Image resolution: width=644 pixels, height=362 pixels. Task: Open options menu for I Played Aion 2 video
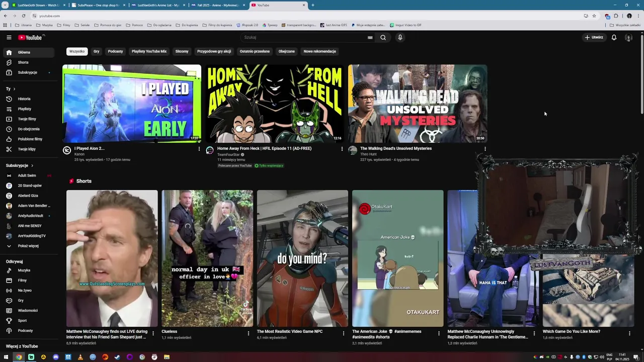pos(199,149)
